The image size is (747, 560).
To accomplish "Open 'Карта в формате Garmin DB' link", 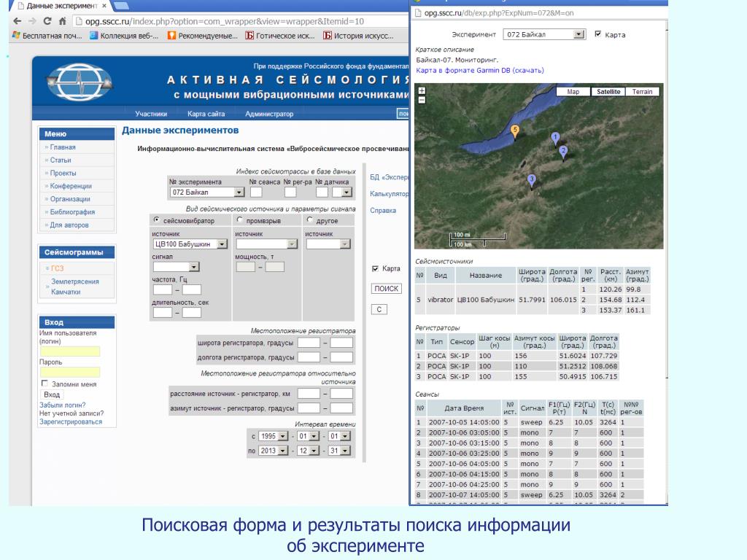I will tap(480, 71).
